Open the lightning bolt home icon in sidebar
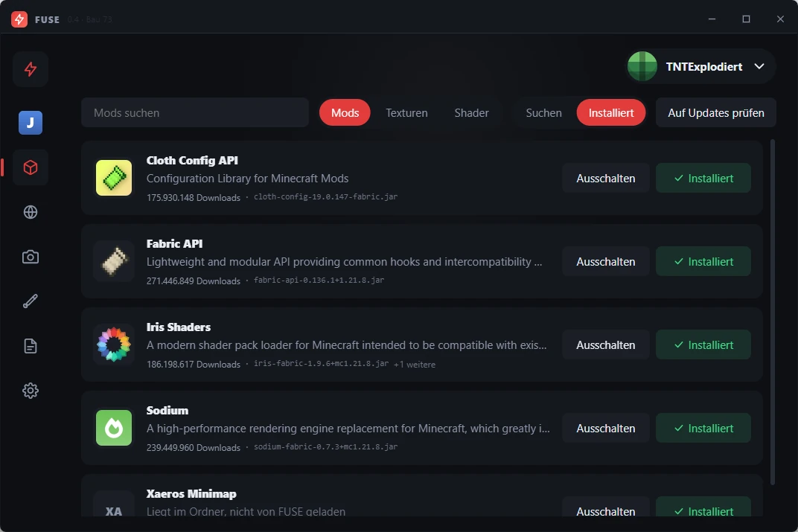The height and width of the screenshot is (532, 798). [31, 69]
